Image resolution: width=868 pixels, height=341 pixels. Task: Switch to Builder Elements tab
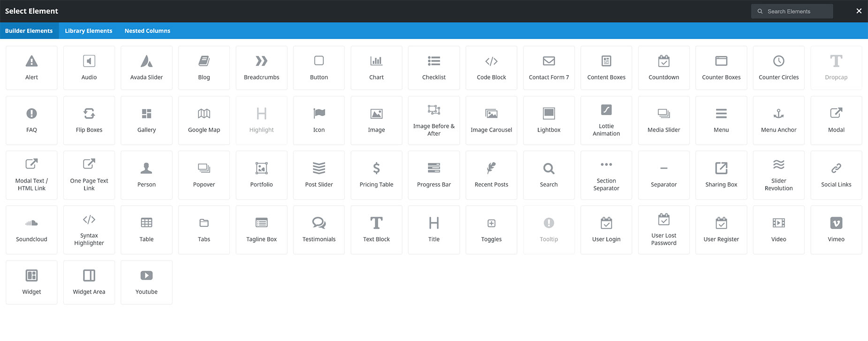29,31
